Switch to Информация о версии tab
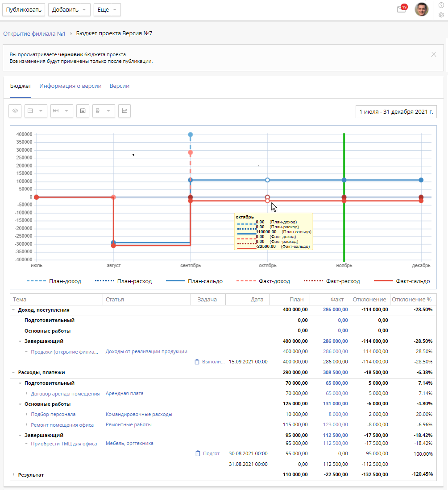The image size is (448, 490). (x=70, y=86)
